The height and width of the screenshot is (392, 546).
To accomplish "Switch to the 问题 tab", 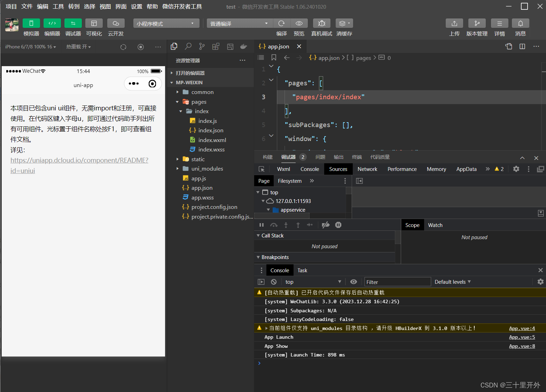I will coord(320,157).
